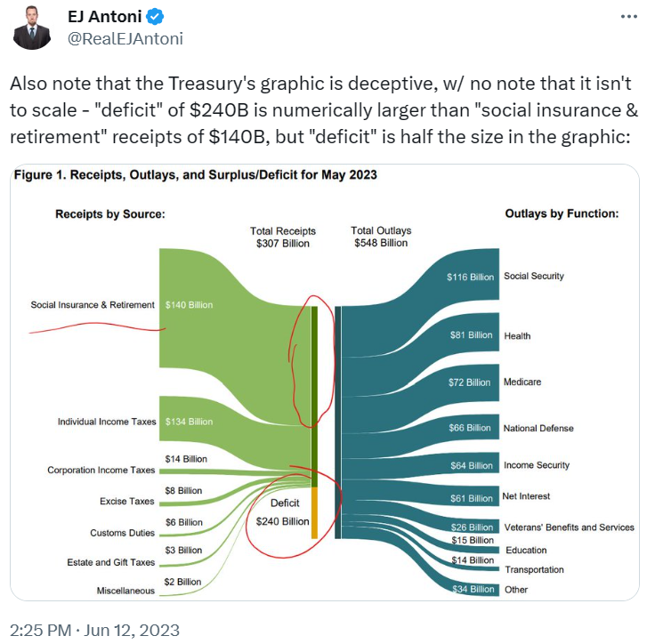Click the Total Outlays $548 Billion label
655x644 pixels.
(x=381, y=237)
